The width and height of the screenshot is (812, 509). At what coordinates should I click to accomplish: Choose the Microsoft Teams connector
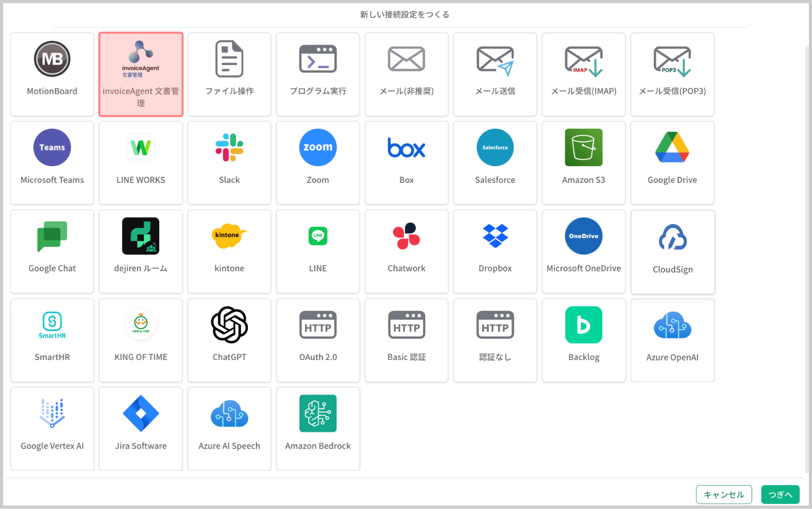click(52, 163)
